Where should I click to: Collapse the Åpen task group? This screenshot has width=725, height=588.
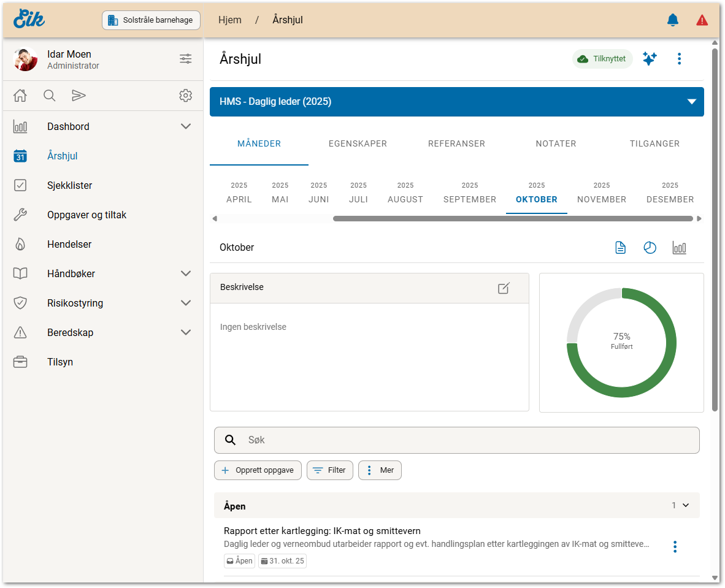click(x=686, y=505)
